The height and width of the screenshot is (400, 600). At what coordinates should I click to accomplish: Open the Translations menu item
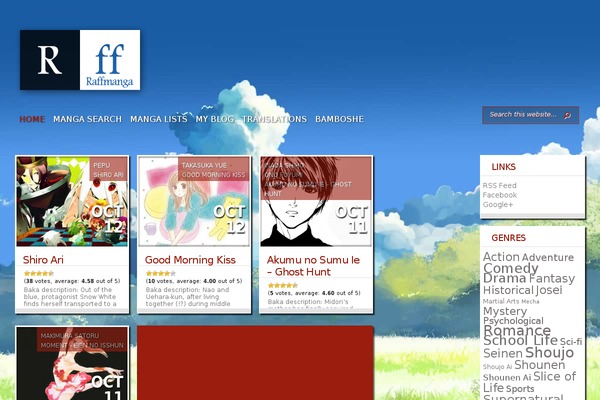pyautogui.click(x=274, y=119)
